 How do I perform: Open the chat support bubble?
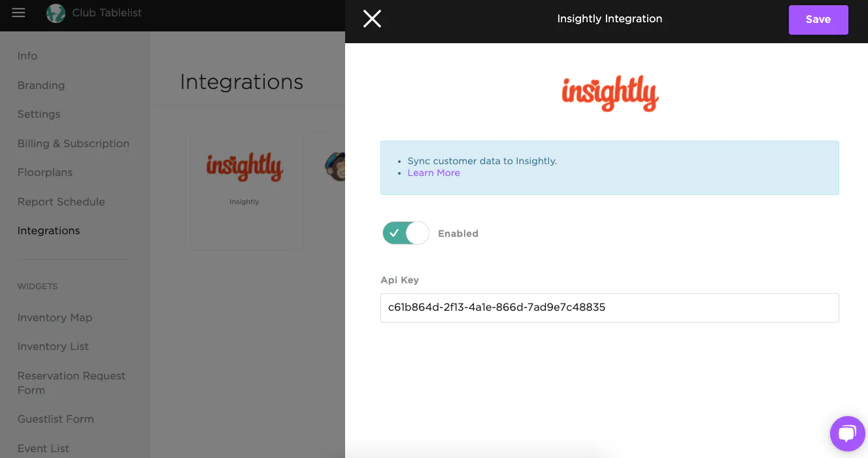(847, 433)
